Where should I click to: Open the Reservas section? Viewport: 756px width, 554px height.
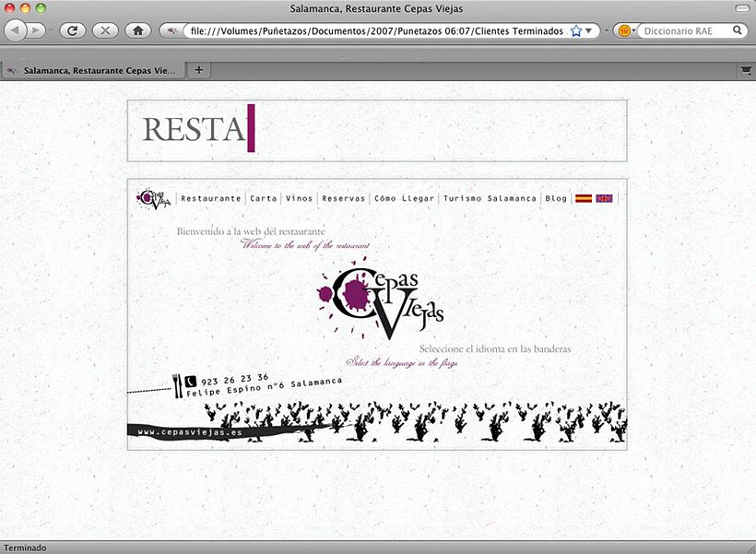click(344, 198)
